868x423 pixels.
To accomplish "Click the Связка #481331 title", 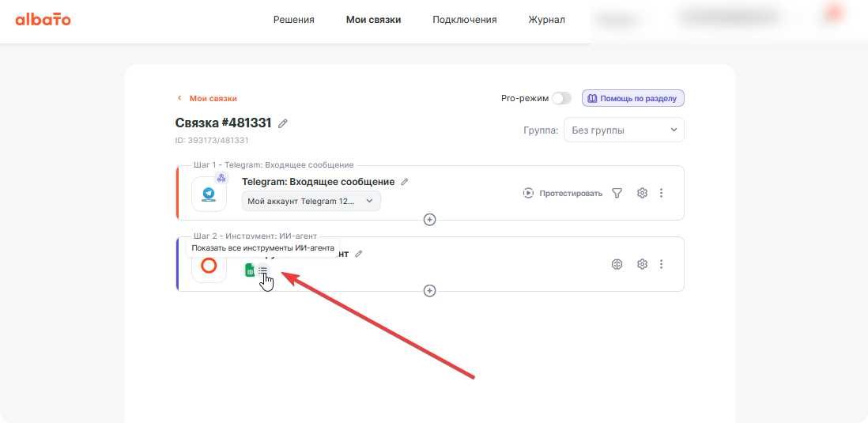I will [x=224, y=123].
